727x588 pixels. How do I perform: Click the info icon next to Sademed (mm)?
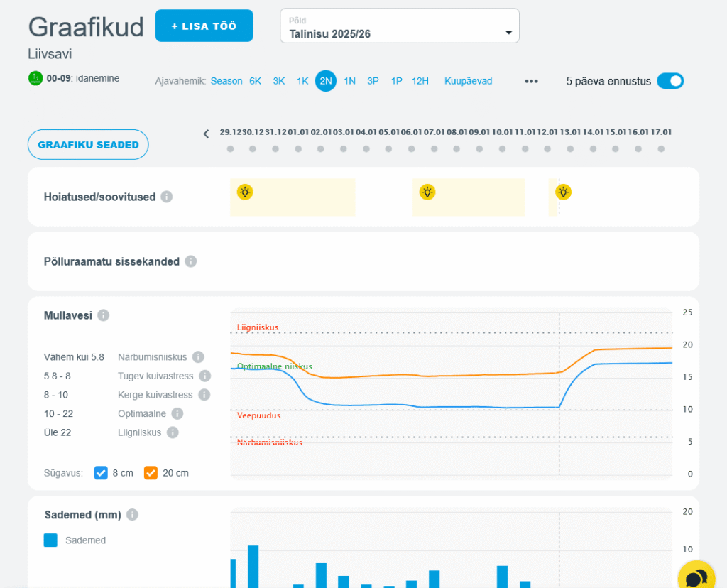pos(132,515)
